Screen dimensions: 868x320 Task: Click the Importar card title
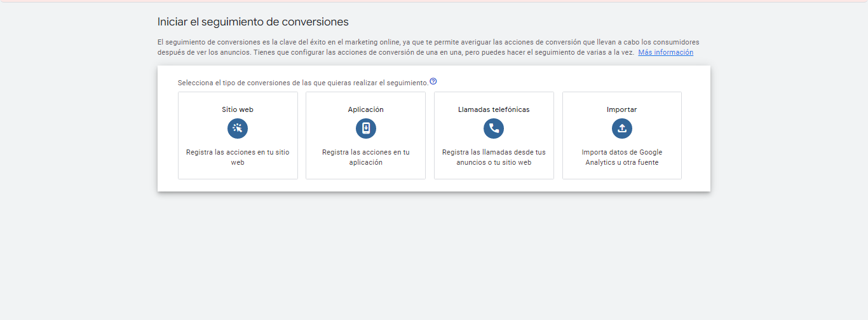pyautogui.click(x=622, y=109)
